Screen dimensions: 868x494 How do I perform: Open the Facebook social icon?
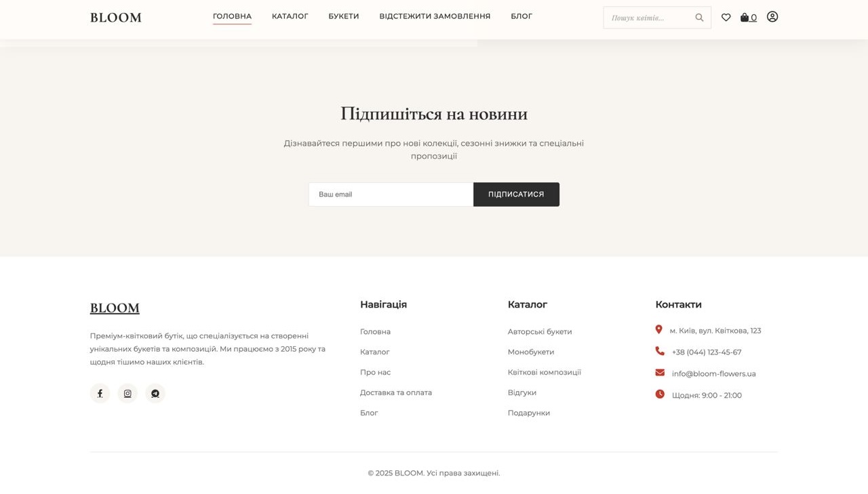100,393
